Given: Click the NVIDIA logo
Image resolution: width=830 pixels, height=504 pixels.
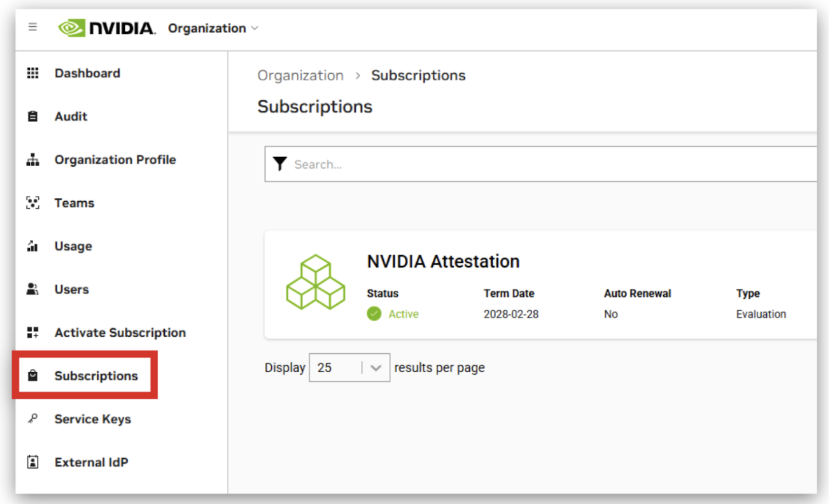Looking at the screenshot, I should click(106, 28).
